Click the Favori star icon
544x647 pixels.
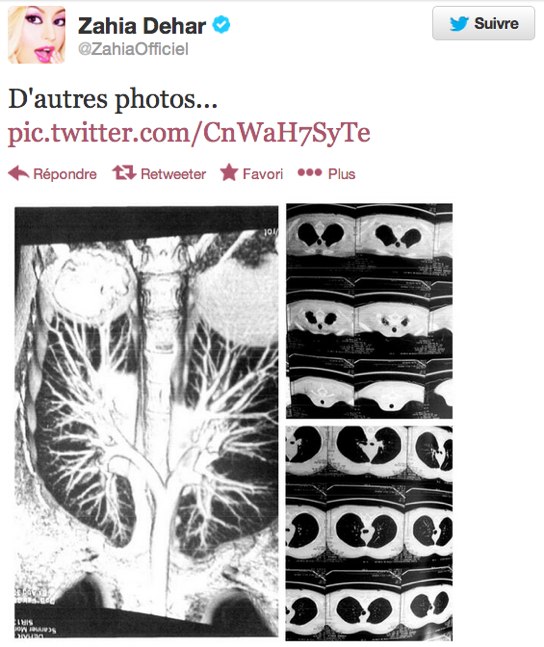click(229, 172)
